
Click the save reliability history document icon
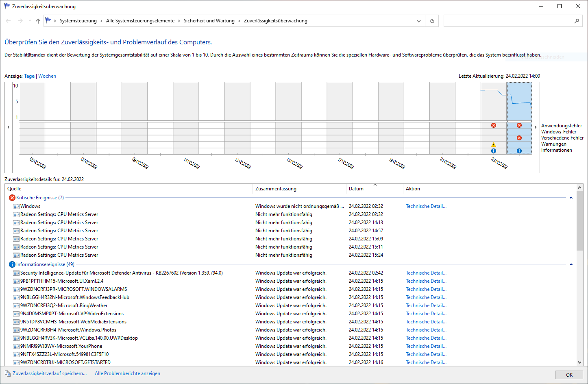click(8, 373)
